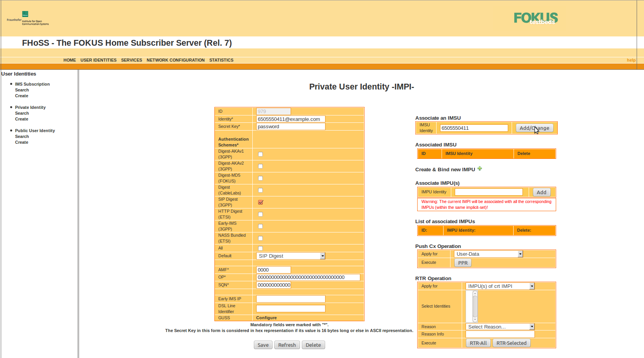Click the PPR execute button
644x358 pixels.
(462, 263)
